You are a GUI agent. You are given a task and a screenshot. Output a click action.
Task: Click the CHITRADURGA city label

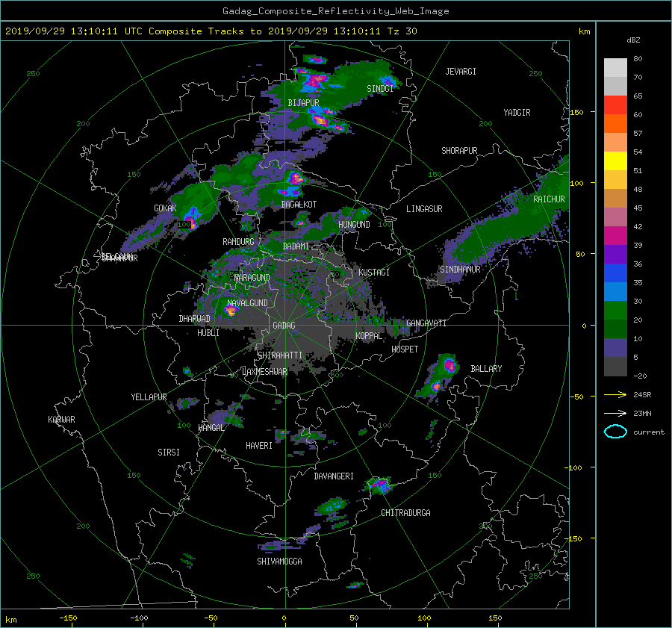[x=406, y=513]
